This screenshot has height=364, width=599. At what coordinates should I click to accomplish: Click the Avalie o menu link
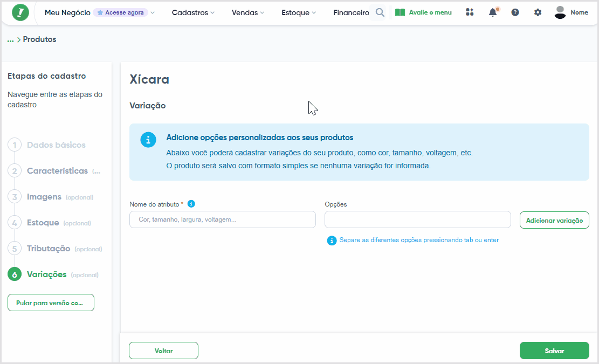(x=430, y=12)
